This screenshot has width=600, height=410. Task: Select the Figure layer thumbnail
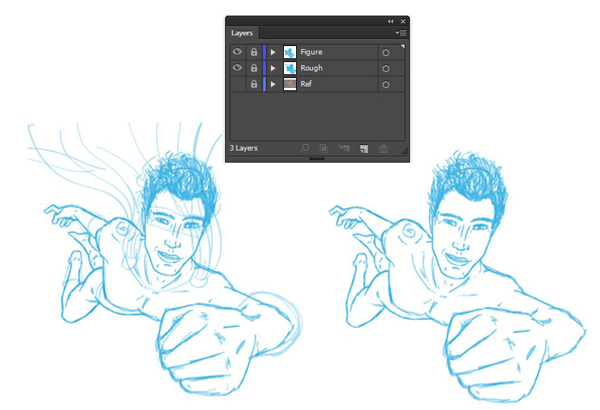click(290, 52)
